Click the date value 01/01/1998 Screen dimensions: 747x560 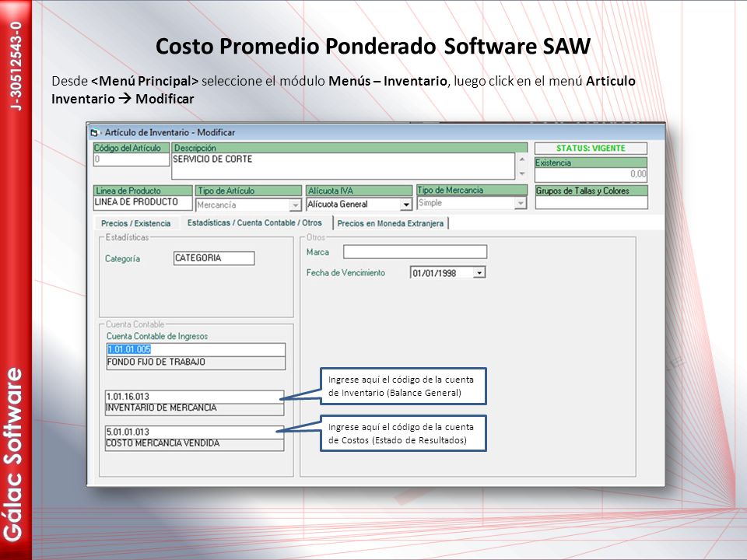tap(434, 273)
